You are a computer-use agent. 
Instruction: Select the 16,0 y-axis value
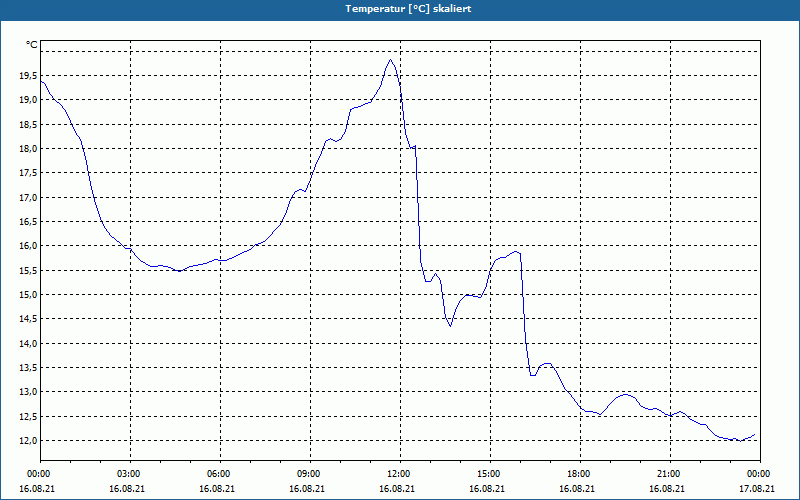(x=28, y=246)
